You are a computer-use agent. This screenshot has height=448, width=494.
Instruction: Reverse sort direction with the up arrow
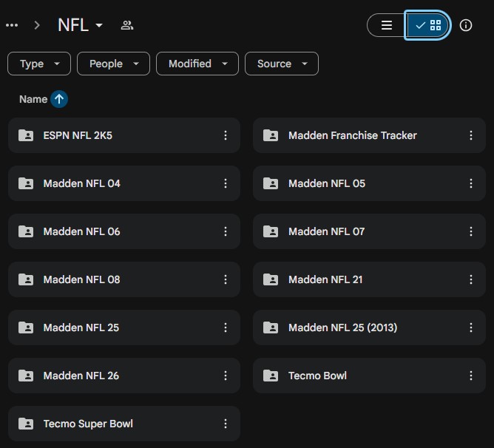tap(59, 99)
